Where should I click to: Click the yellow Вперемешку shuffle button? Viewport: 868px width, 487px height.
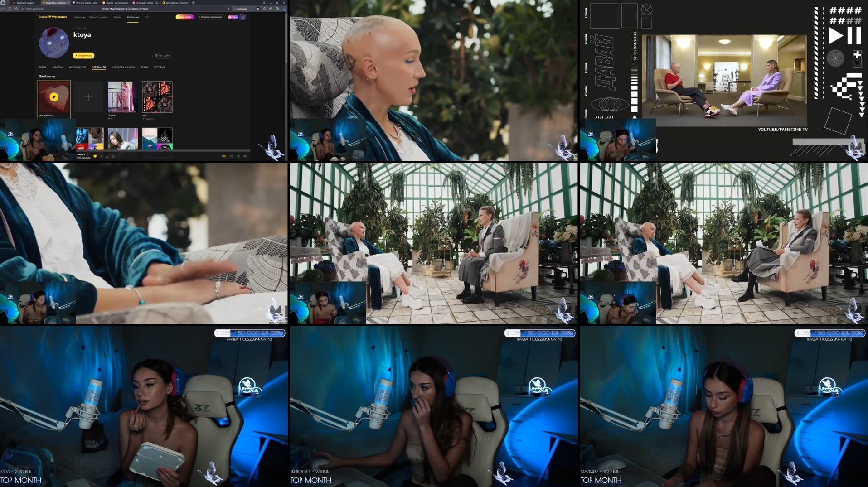[83, 55]
